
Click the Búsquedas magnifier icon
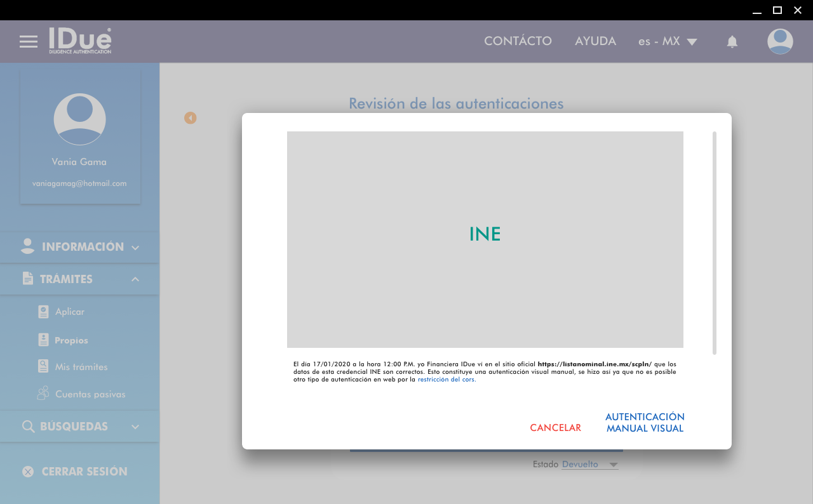coord(28,427)
